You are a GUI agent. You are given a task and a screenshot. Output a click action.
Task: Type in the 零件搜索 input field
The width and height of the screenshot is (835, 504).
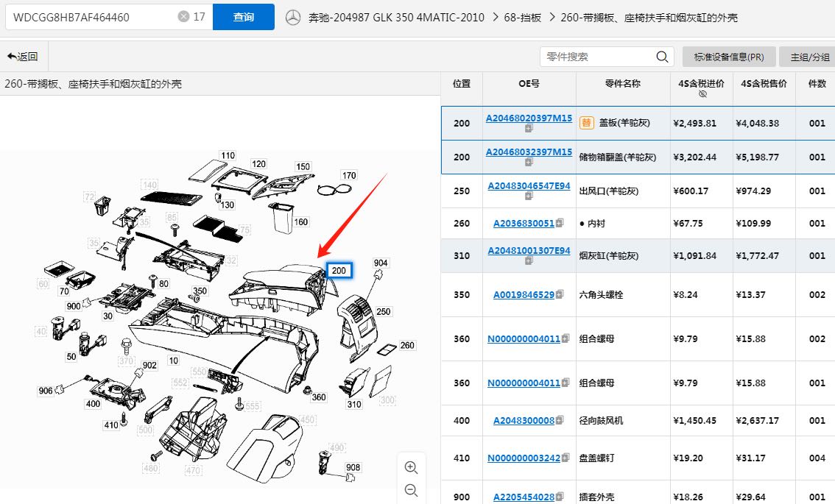(596, 57)
